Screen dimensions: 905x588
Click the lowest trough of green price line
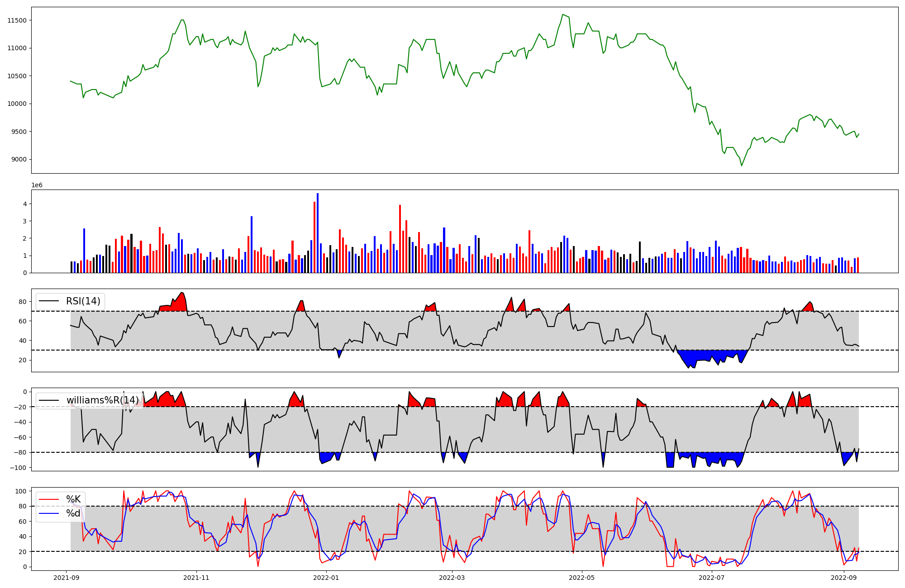[741, 166]
